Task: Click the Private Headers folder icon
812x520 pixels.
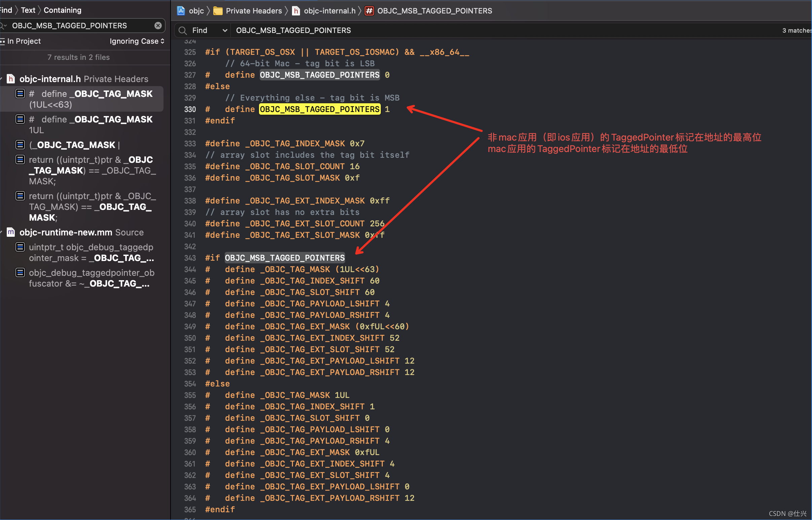Action: pyautogui.click(x=218, y=11)
